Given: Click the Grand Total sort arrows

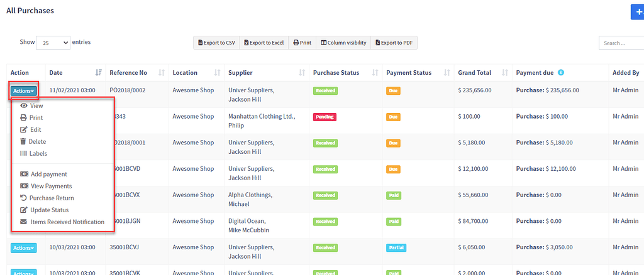Looking at the screenshot, I should click(505, 73).
